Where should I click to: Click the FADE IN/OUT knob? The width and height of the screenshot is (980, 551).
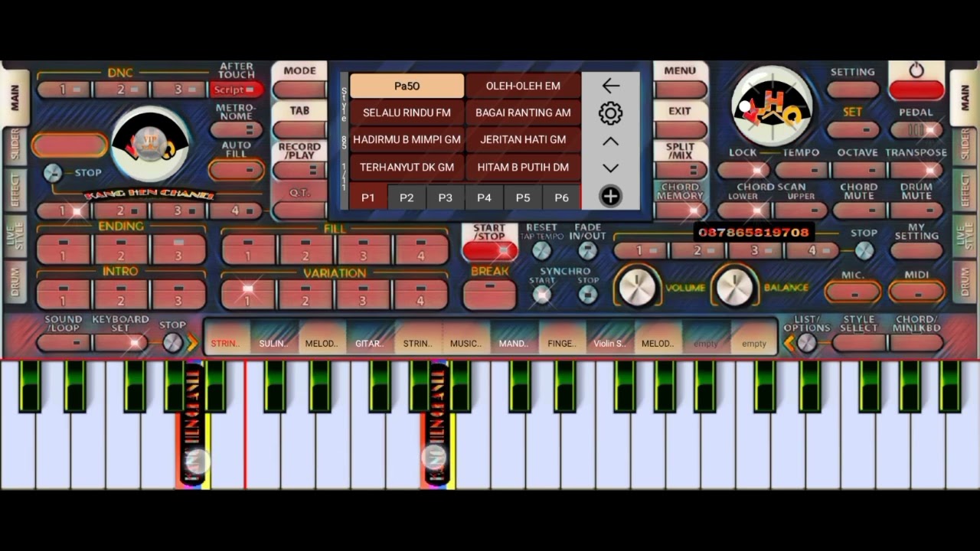[x=588, y=250]
